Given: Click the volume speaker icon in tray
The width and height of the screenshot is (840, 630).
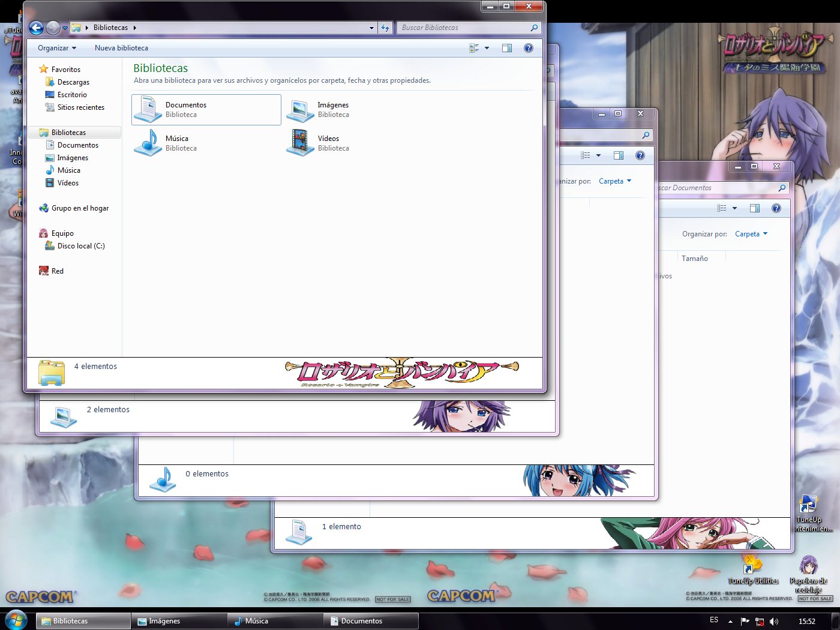Looking at the screenshot, I should pos(774,621).
